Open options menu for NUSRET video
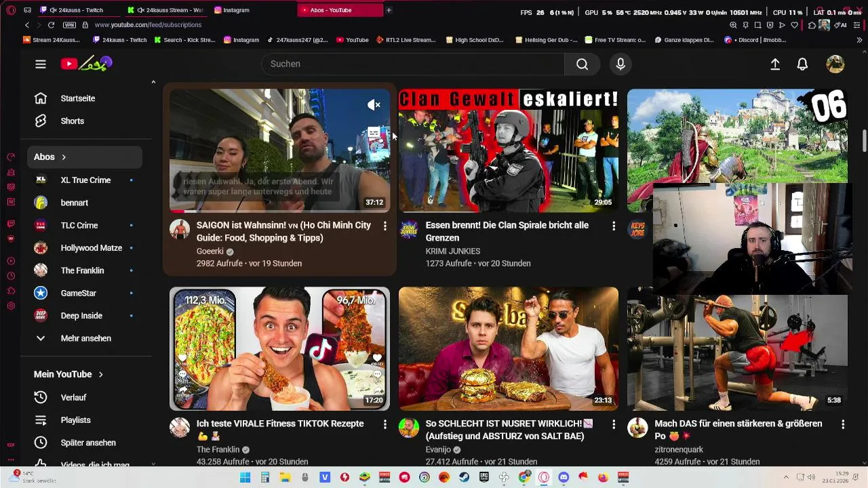The height and width of the screenshot is (488, 868). pos(614,424)
